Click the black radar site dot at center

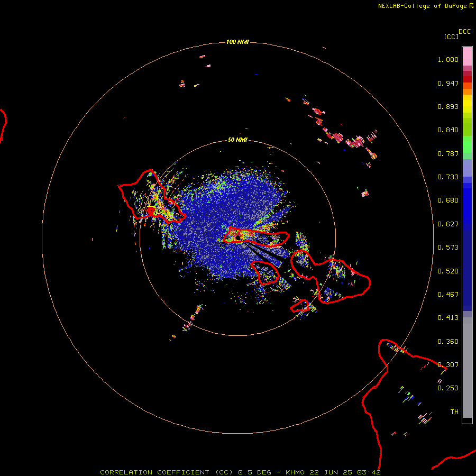(238, 238)
